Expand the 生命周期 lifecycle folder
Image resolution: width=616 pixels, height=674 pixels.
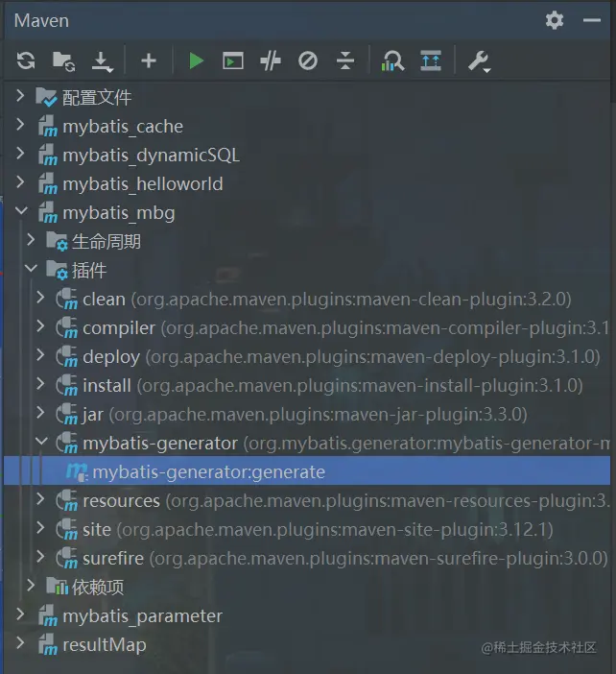pos(31,239)
